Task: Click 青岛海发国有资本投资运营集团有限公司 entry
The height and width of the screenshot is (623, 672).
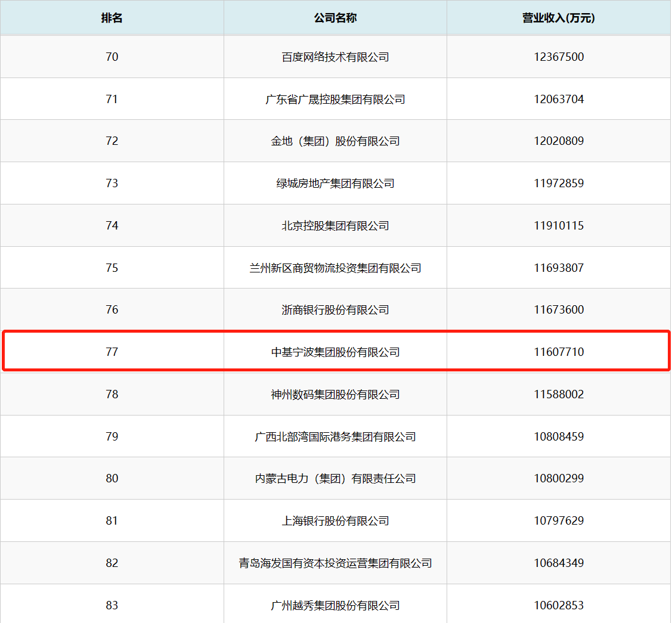Action: pos(335,563)
